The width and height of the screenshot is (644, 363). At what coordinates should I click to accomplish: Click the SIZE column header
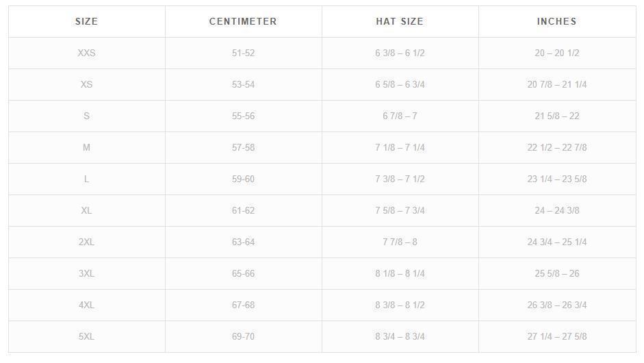point(86,21)
